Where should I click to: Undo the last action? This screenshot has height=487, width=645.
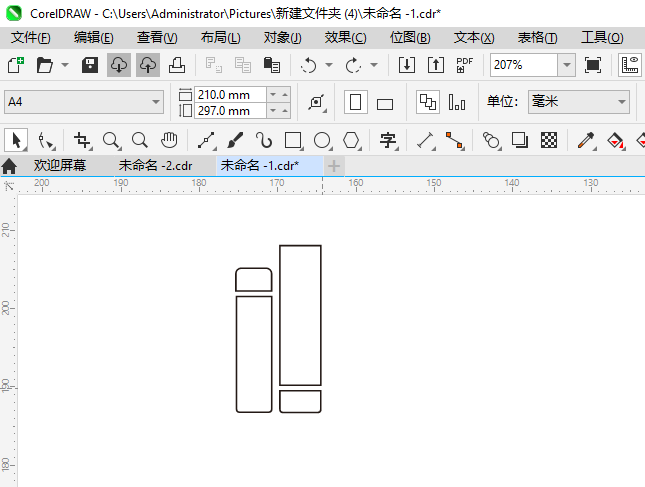(309, 65)
